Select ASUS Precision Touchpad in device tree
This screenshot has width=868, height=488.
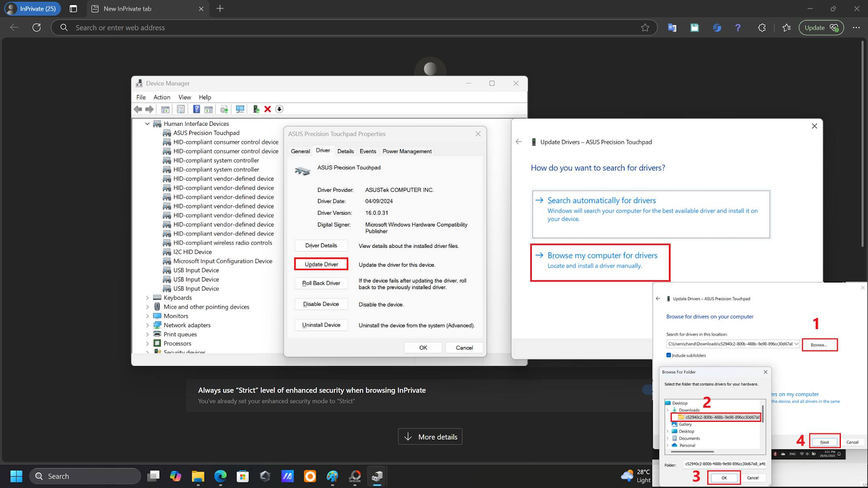pyautogui.click(x=206, y=133)
